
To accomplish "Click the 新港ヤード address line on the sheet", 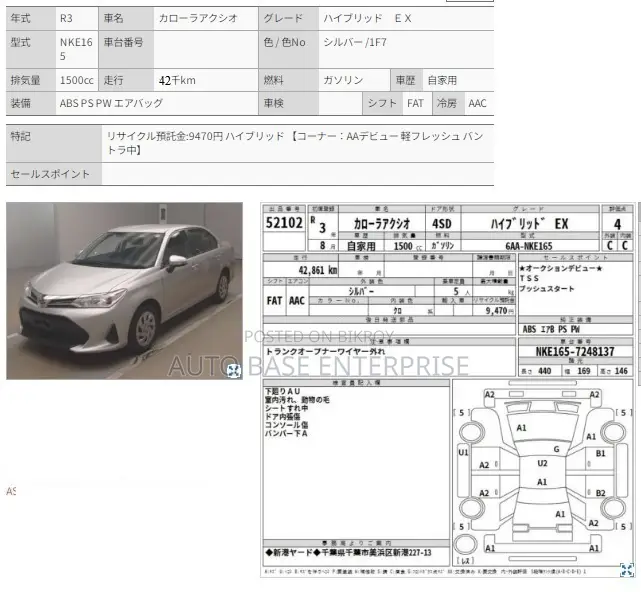I will [348, 553].
